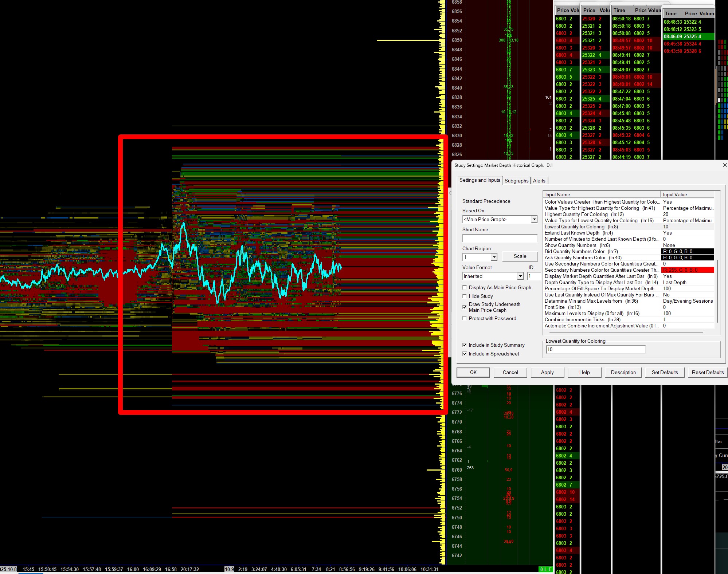This screenshot has width=728, height=574.
Task: Open the study Description
Action: pos(623,372)
